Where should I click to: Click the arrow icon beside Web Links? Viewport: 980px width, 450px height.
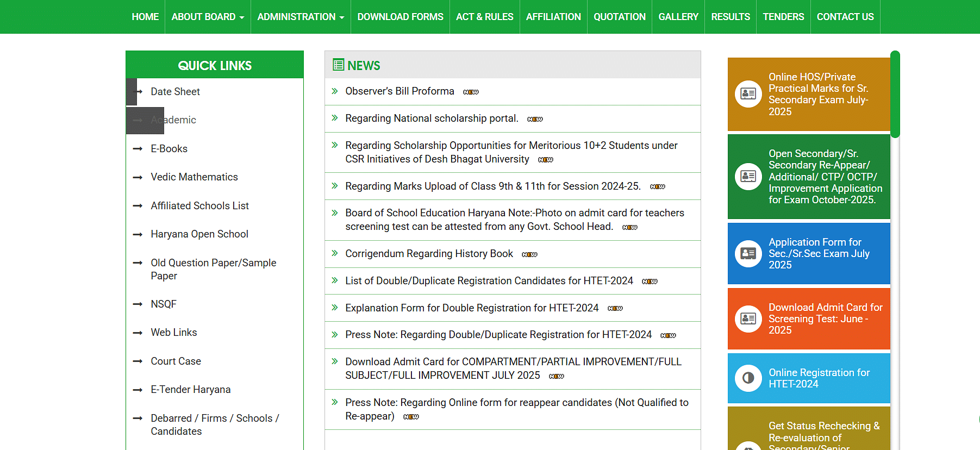[138, 333]
